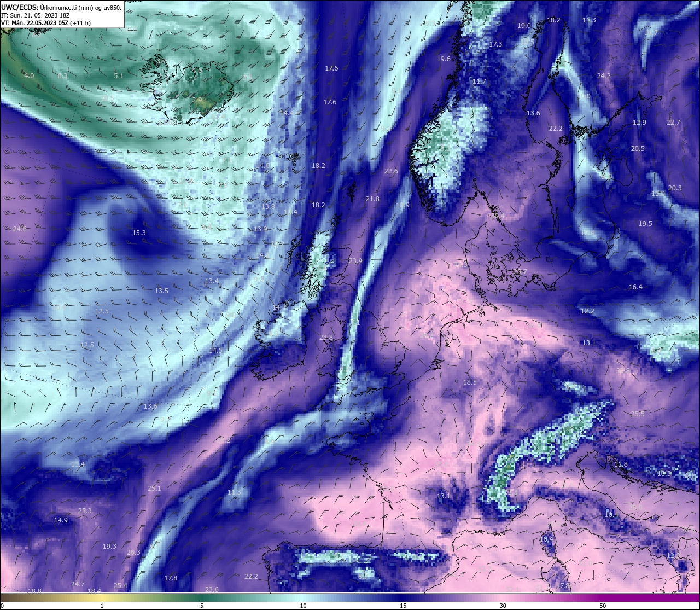This screenshot has height=610, width=700.
Task: Click the map value '23.9' east of Scotland
Action: click(355, 261)
